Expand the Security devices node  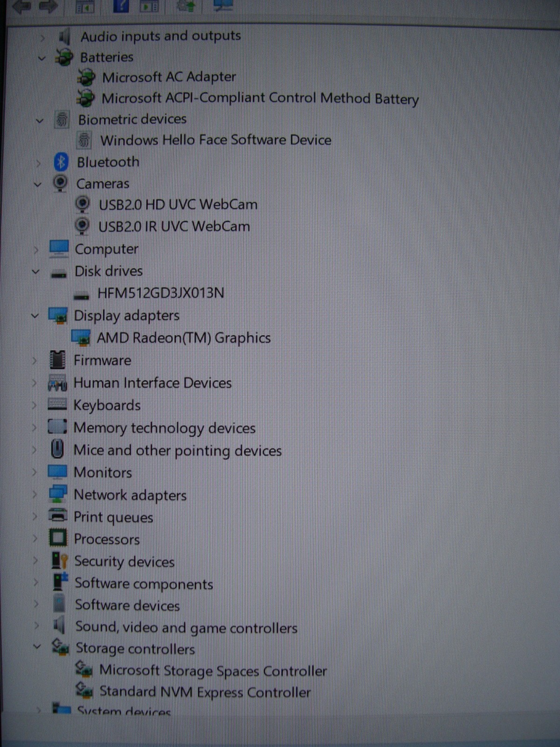pyautogui.click(x=36, y=560)
